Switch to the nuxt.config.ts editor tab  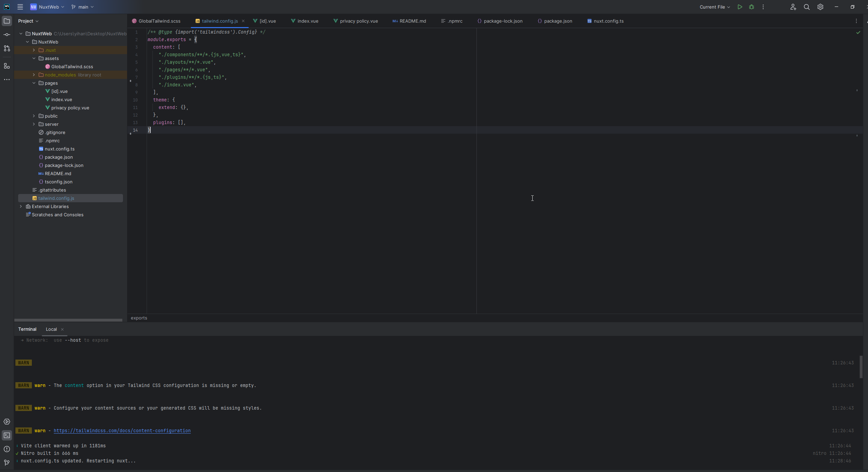[608, 21]
